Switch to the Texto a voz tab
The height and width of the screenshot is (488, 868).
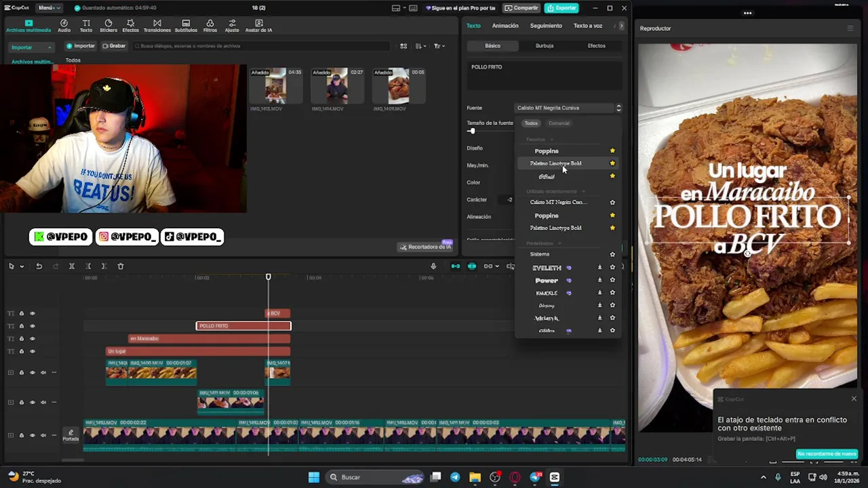pos(588,26)
